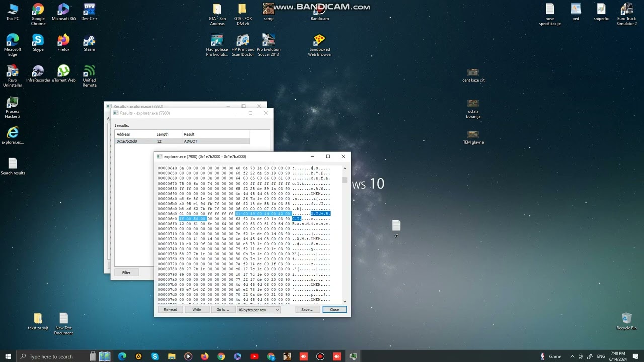Select the Search results text file icon
The image size is (644, 362).
pyautogui.click(x=13, y=166)
